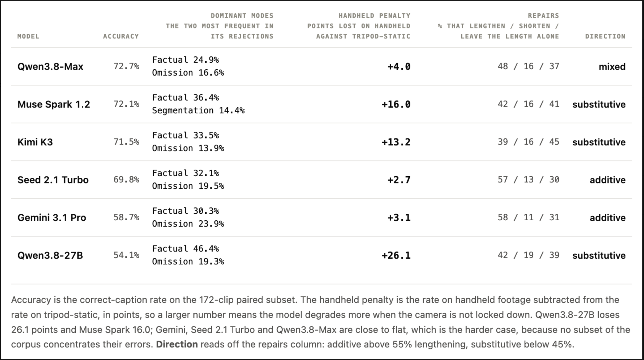
Task: Select the Kimi K3 model name
Action: 35,142
